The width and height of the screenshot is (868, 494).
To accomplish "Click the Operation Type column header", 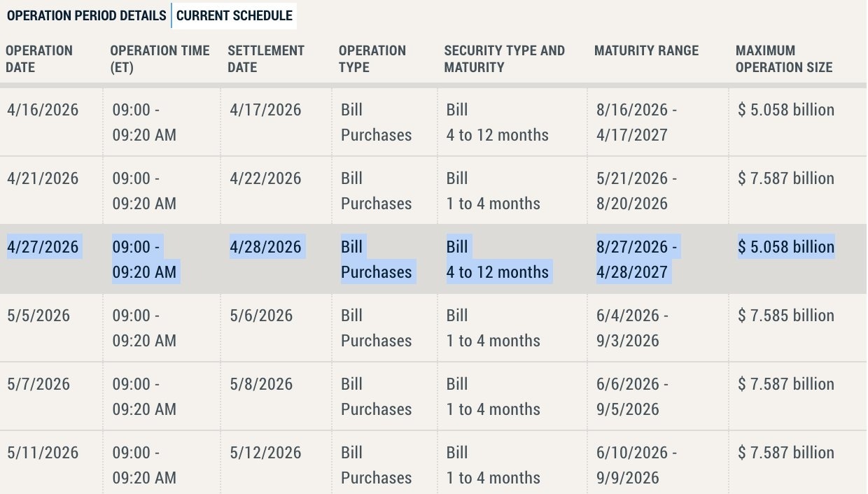I will pyautogui.click(x=372, y=59).
